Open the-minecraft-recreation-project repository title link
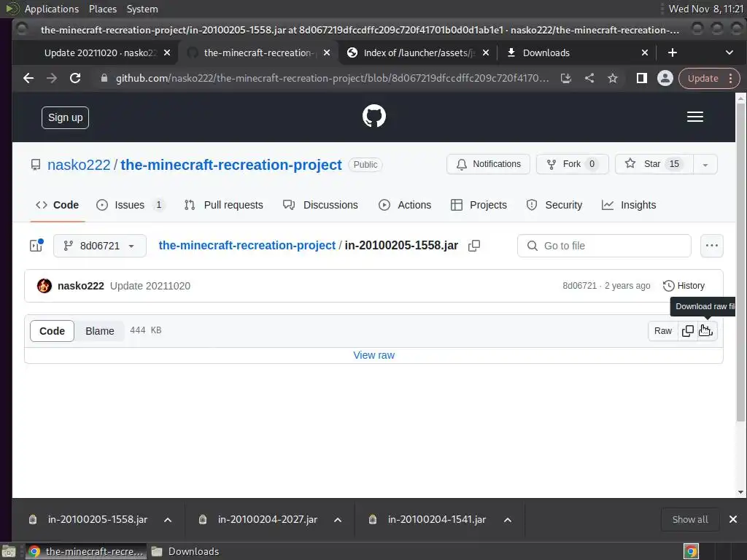747x560 pixels. pos(231,165)
